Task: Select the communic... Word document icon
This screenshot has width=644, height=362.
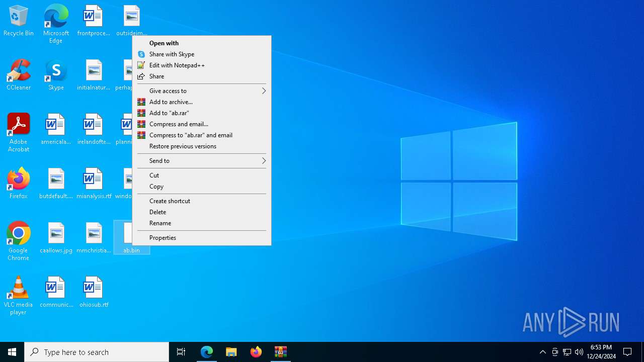Action: [56, 293]
